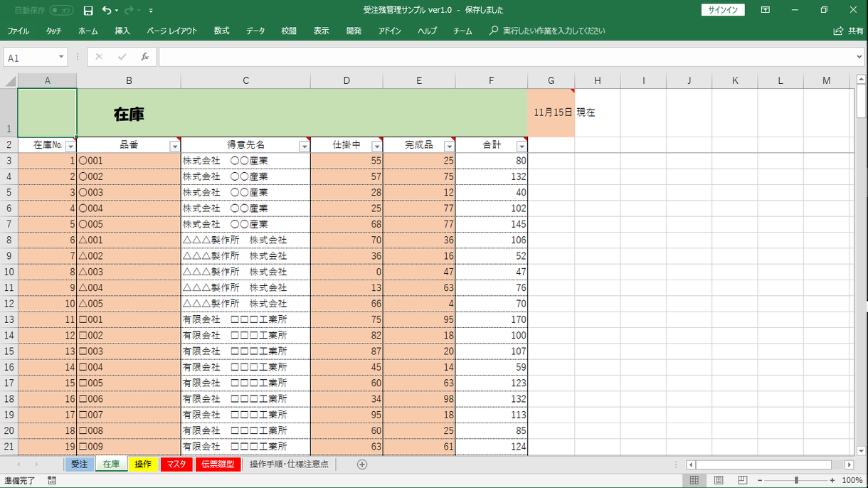Select cell with 品番 □006

tap(129, 399)
